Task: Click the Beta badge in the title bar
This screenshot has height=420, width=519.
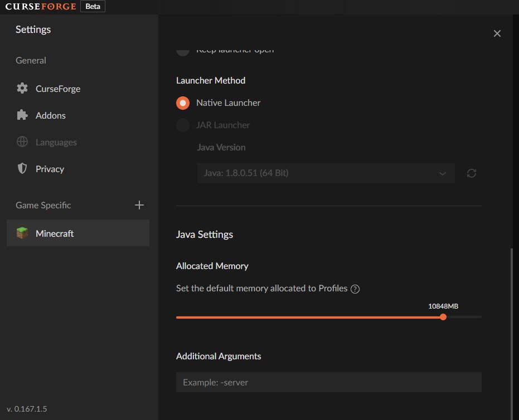Action: tap(93, 6)
